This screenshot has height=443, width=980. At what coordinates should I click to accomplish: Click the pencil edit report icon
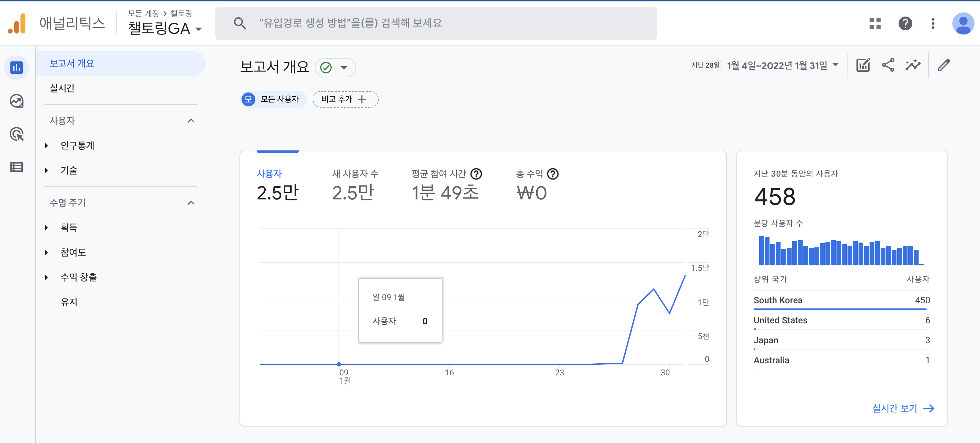[944, 66]
